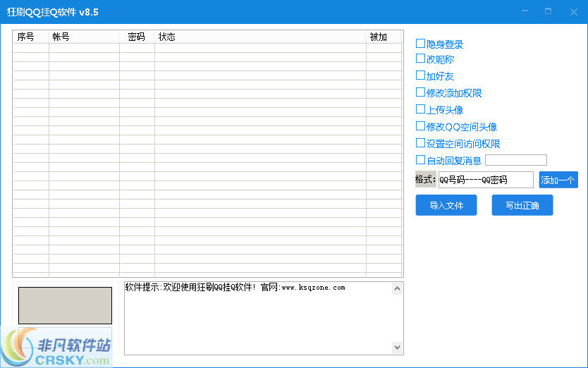588x368 pixels.
Task: Click the log box scroll up arrow
Action: click(x=398, y=288)
